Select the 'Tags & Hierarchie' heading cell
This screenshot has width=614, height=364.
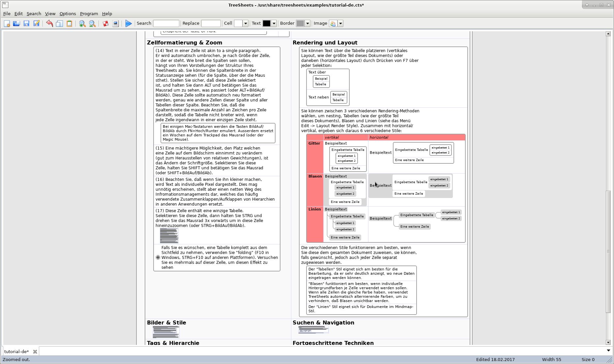(x=173, y=343)
